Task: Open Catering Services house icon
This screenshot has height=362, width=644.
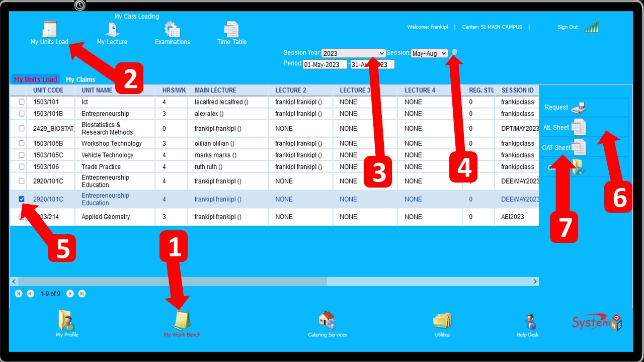Action: click(x=327, y=320)
